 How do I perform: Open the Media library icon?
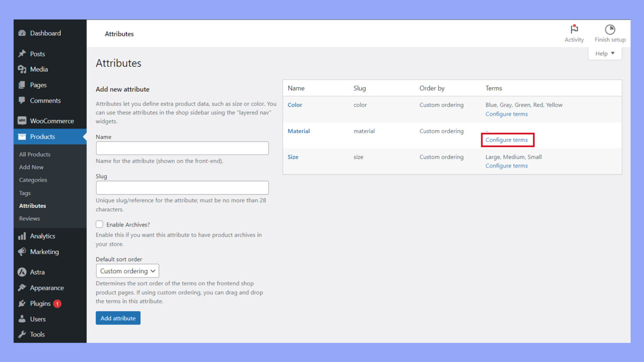pyautogui.click(x=22, y=69)
